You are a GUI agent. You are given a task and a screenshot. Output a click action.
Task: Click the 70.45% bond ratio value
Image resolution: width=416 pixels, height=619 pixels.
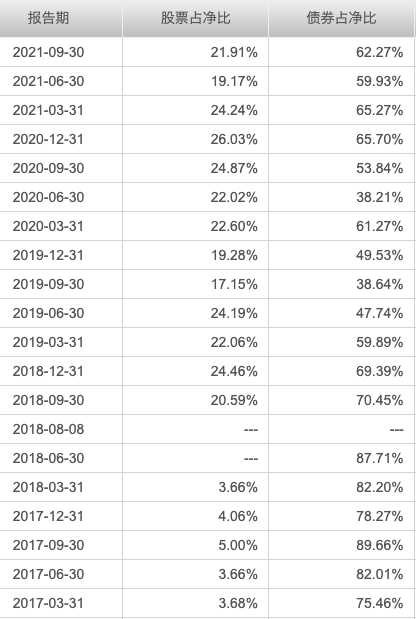point(380,400)
